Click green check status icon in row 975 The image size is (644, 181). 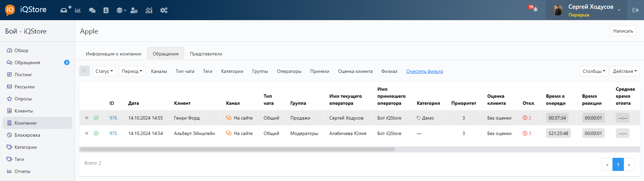pos(96,133)
